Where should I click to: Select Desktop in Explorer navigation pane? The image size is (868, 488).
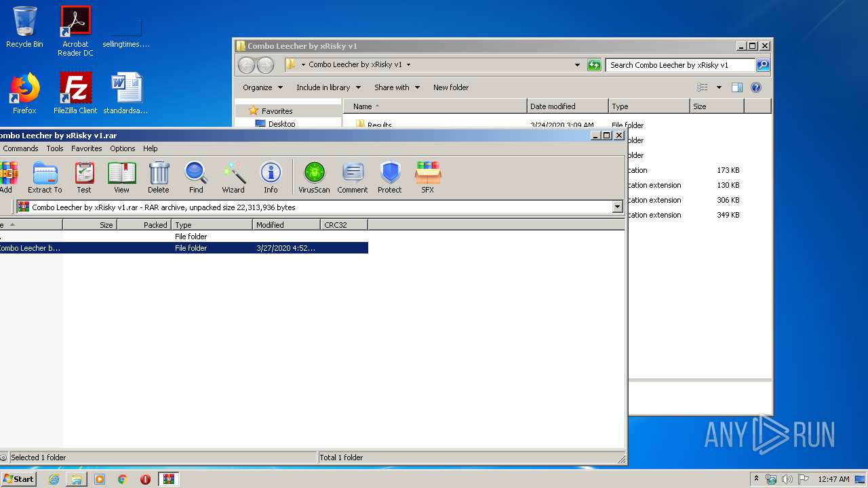point(281,124)
